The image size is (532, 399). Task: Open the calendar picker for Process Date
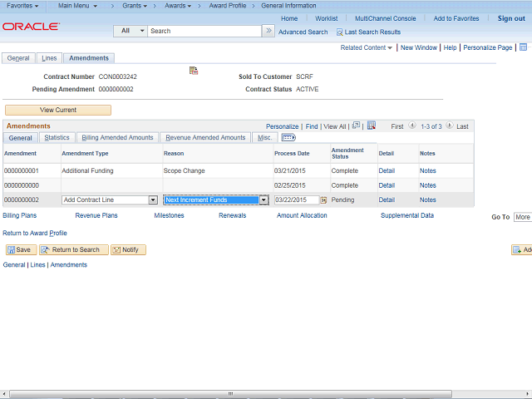coord(323,200)
